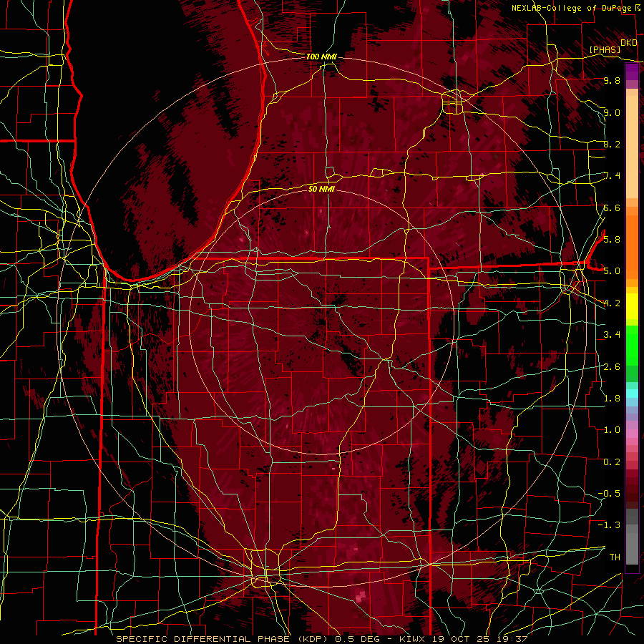The image size is (644, 644).
Task: Pick the light peach segment of the color bar
Action: [x=632, y=148]
